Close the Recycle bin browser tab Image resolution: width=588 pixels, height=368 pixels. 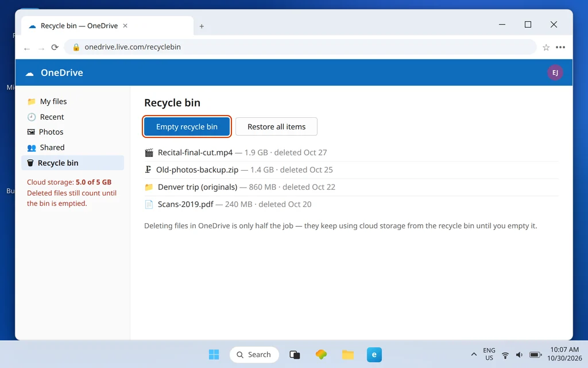125,25
